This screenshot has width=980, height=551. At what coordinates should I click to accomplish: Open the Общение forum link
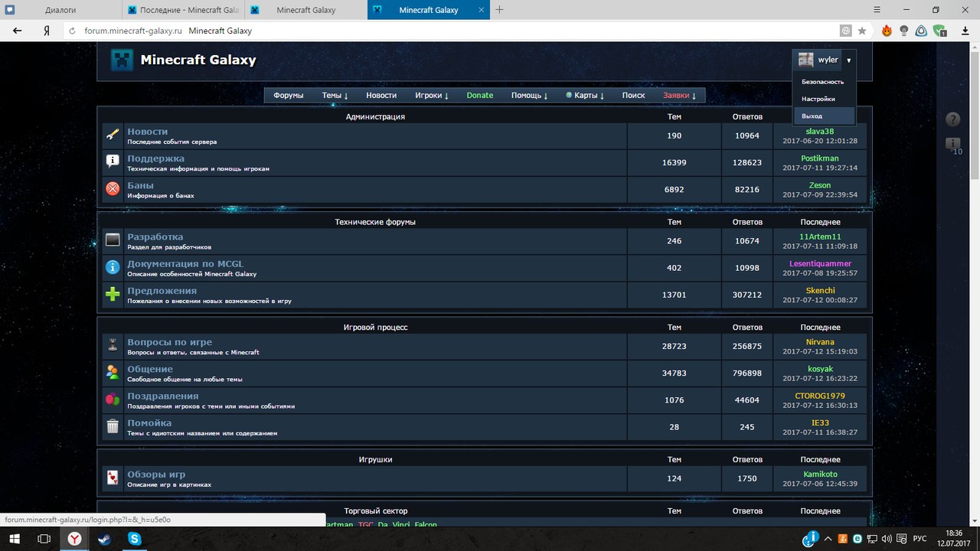pos(150,369)
